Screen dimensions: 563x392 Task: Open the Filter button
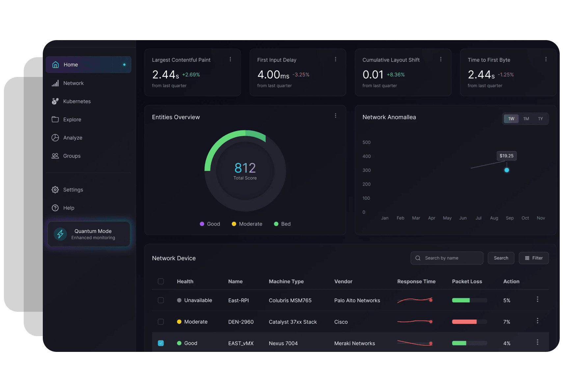533,258
